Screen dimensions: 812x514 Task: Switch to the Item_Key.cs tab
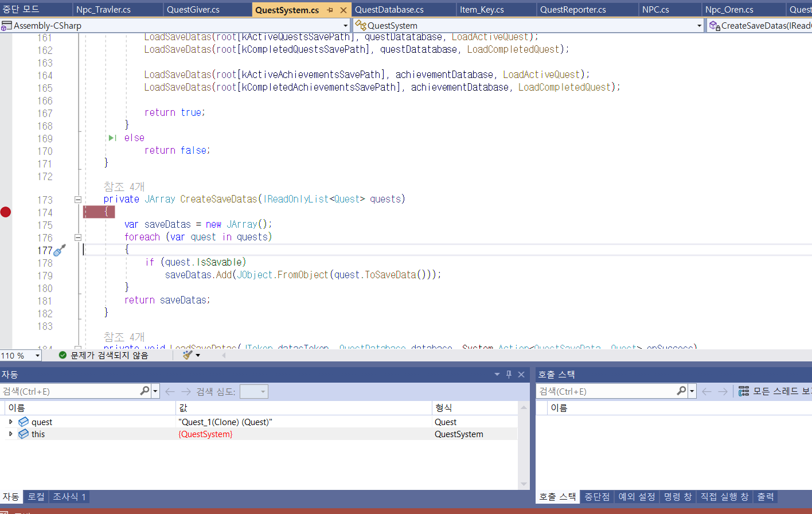[x=482, y=10]
